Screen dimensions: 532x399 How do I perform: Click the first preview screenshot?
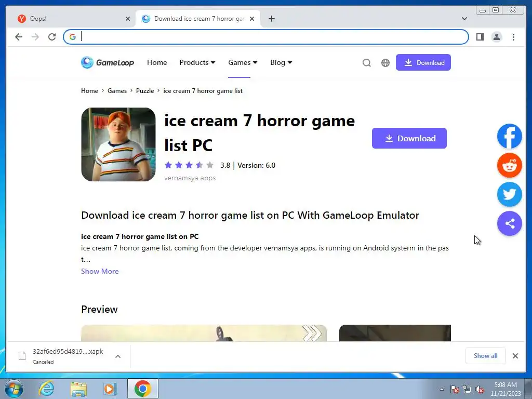(x=204, y=333)
